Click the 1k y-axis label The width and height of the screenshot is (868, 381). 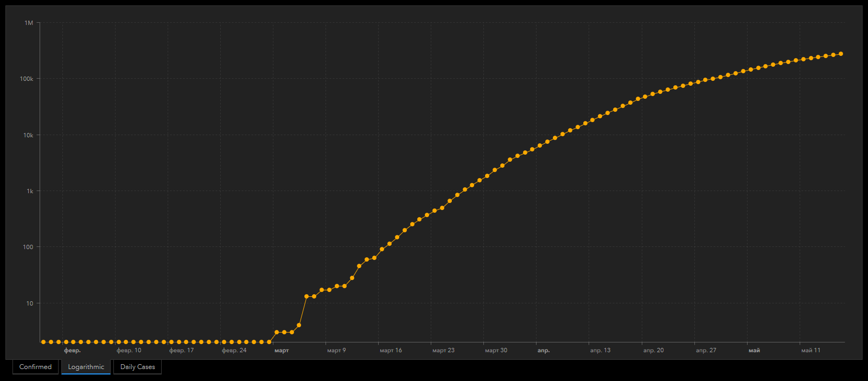[30, 191]
